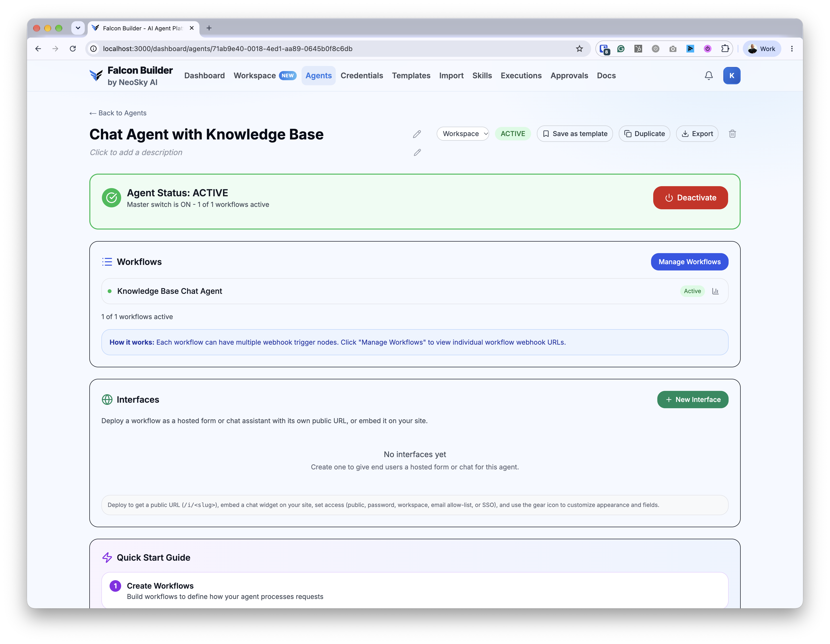Viewport: 830px width, 644px height.
Task: Close the Falcon Builder browser tab
Action: point(191,28)
